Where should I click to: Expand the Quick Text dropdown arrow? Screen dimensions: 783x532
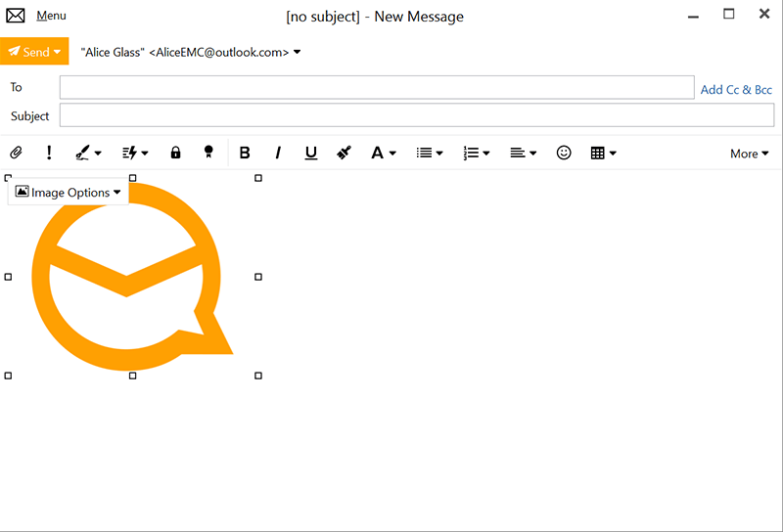(x=145, y=154)
